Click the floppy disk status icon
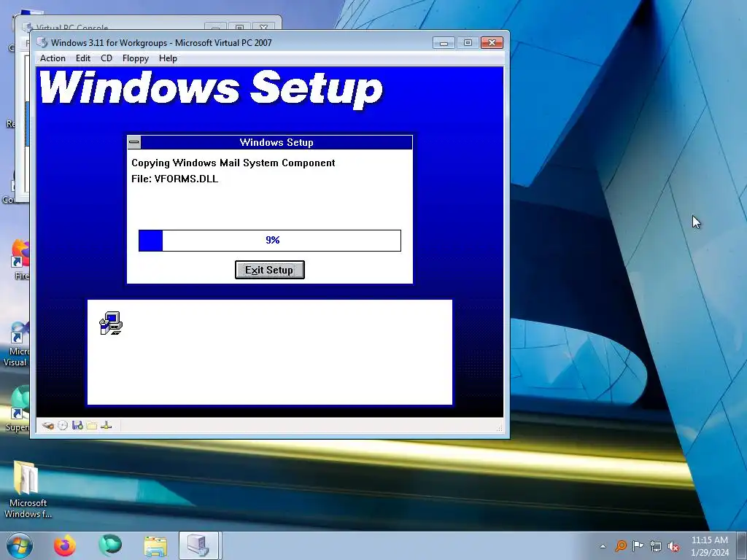 (77, 426)
